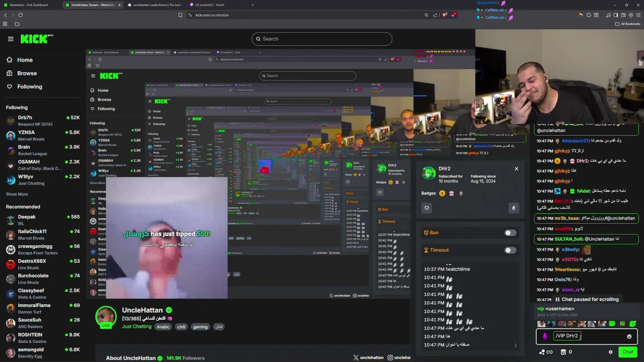644x362 pixels.
Task: Open the Kick sidebar hamburger menu
Action: point(11,39)
